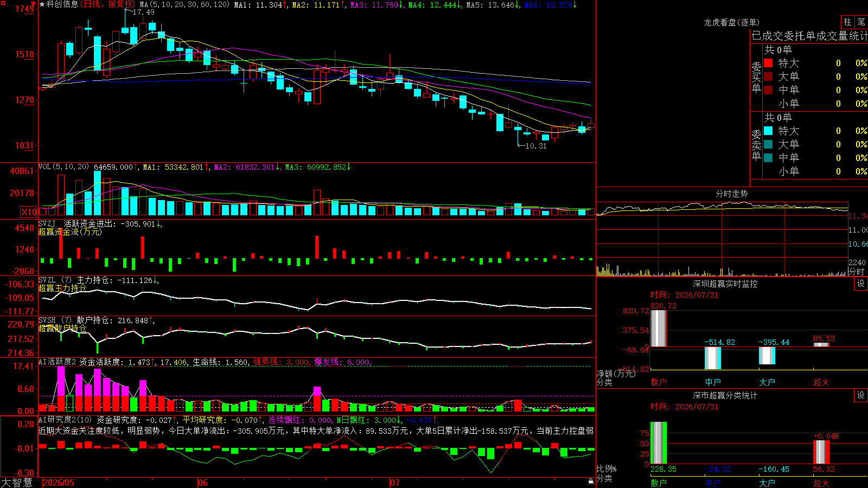Click the 近期大资金关注度较低 analysis text line
The width and height of the screenshot is (868, 488).
pos(316,431)
